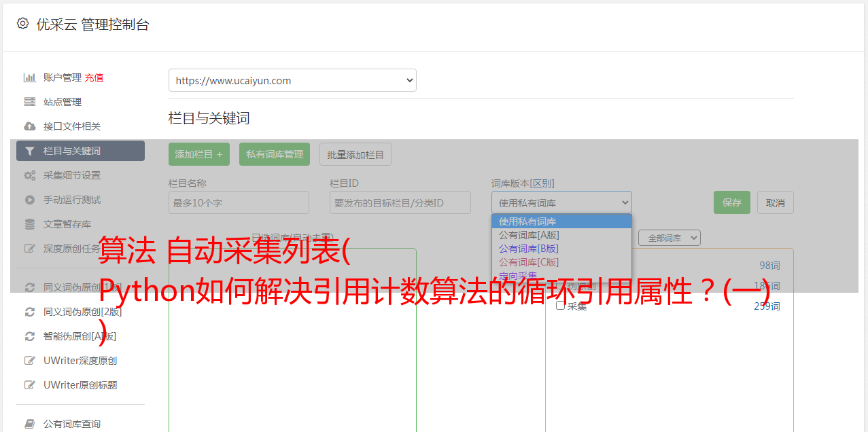
Task: Focus the 栏目名称 input field
Action: [239, 202]
